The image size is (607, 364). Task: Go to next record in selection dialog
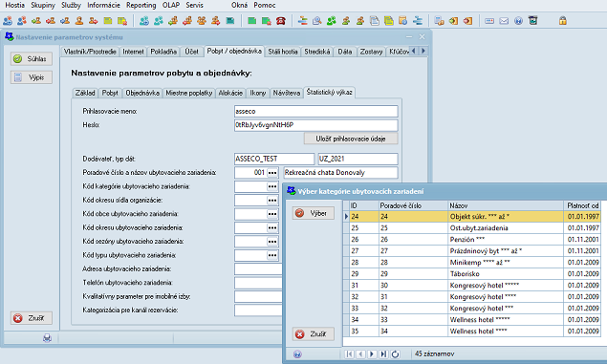click(x=372, y=353)
